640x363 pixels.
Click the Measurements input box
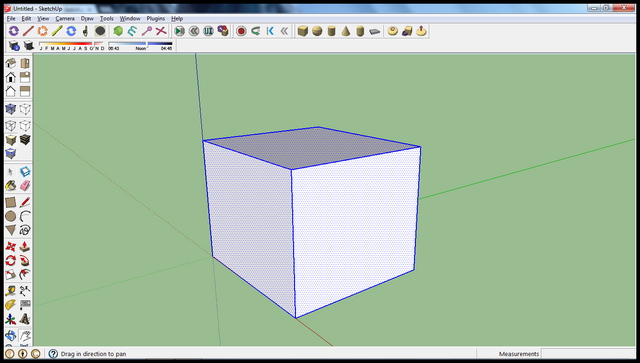click(x=588, y=354)
